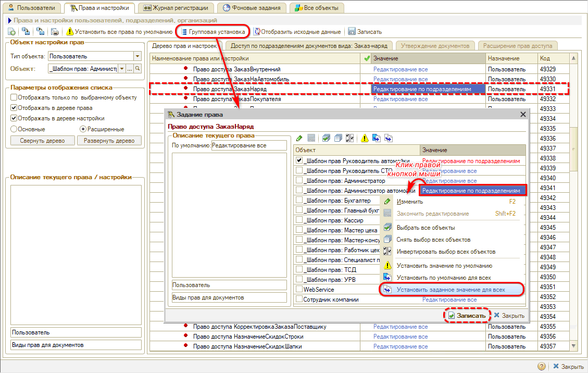
Task: Check the WebService object checkbox
Action: (299, 289)
